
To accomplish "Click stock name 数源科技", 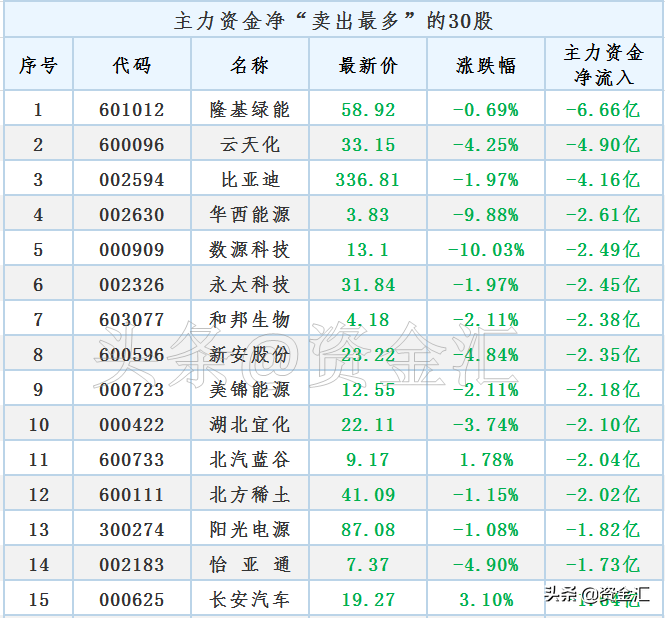I will (250, 250).
